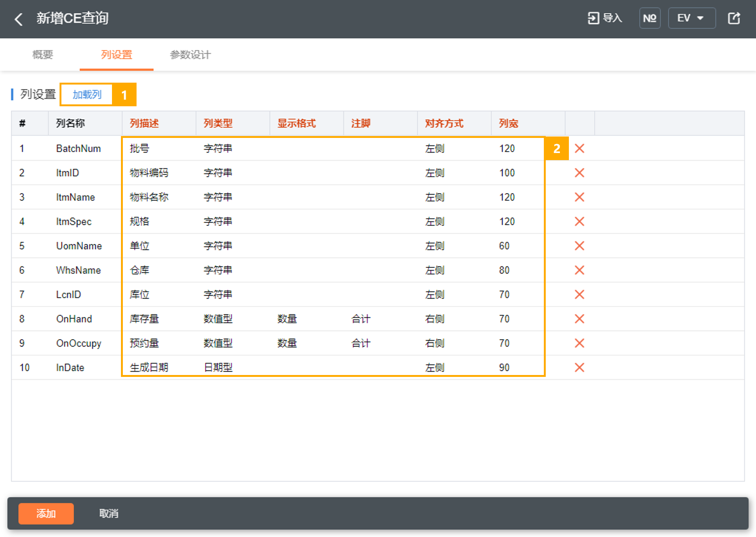The width and height of the screenshot is (756, 537).
Task: Delete the BatchNum row
Action: click(579, 148)
